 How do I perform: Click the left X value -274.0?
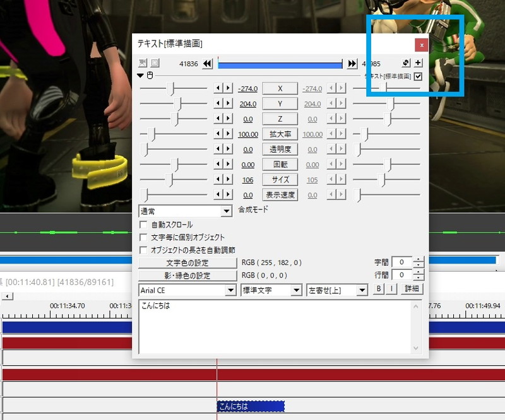247,89
